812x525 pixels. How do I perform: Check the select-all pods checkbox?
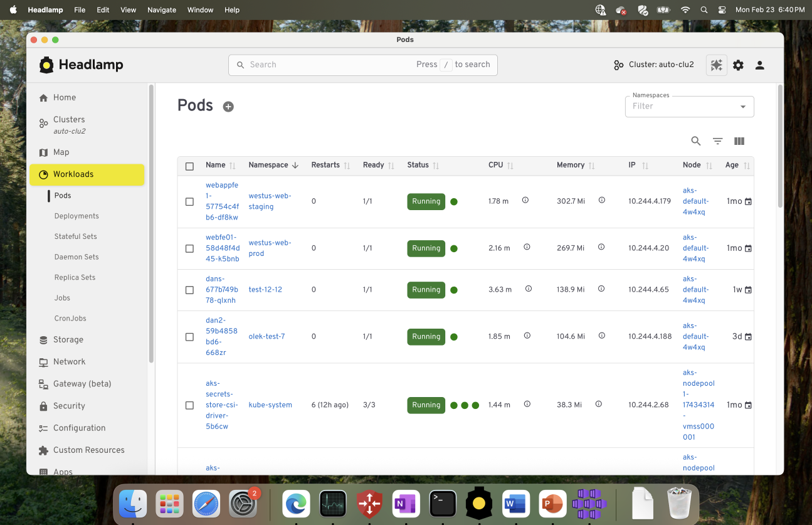190,166
